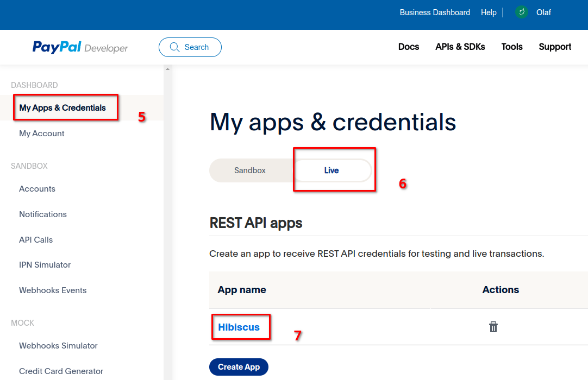588x380 pixels.
Task: Click the My apps & credentials title
Action: tap(333, 123)
